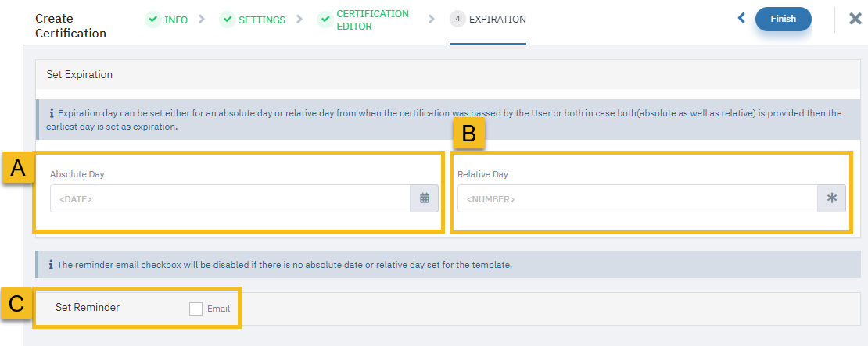Click the chevron after INFO step
This screenshot has width=868, height=346.
202,20
